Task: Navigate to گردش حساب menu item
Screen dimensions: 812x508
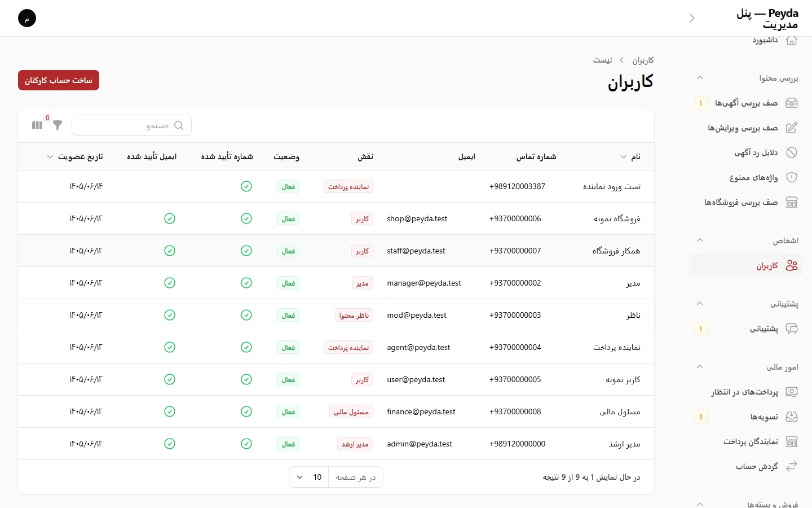Action: (746, 466)
